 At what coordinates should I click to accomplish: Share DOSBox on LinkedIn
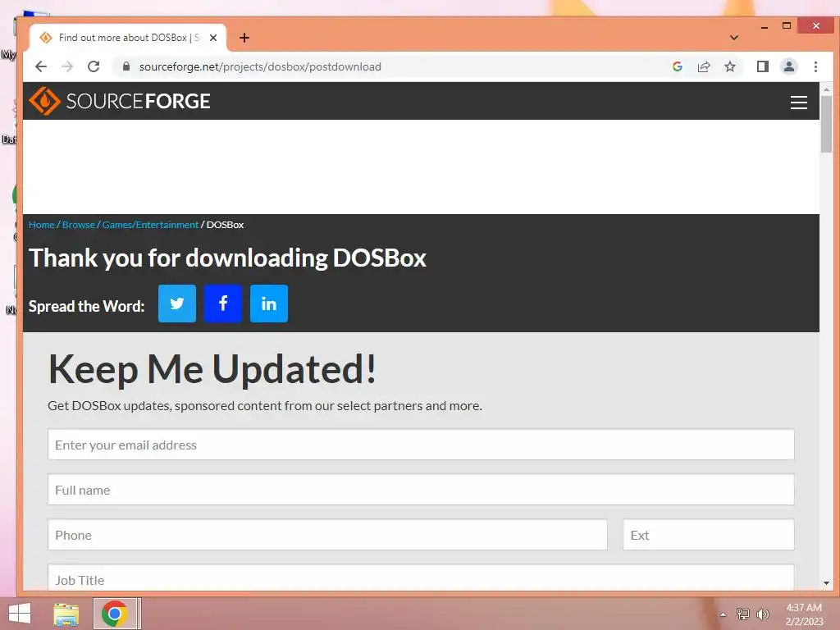click(269, 304)
